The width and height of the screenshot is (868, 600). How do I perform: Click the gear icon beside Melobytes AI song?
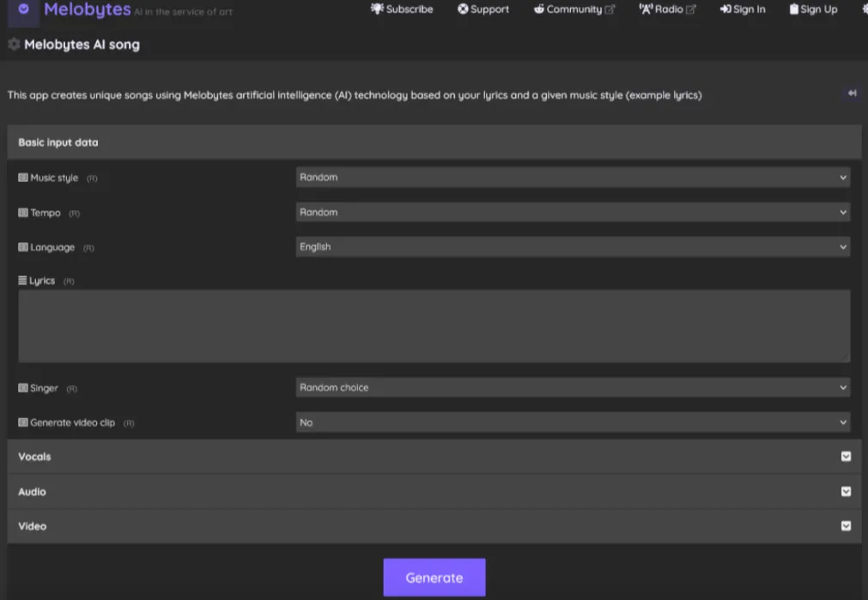(14, 45)
